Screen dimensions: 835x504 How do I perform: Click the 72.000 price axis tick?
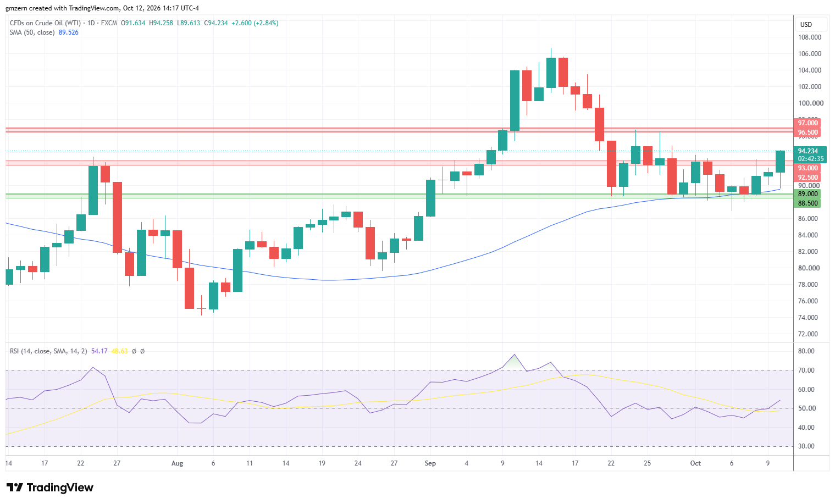808,334
